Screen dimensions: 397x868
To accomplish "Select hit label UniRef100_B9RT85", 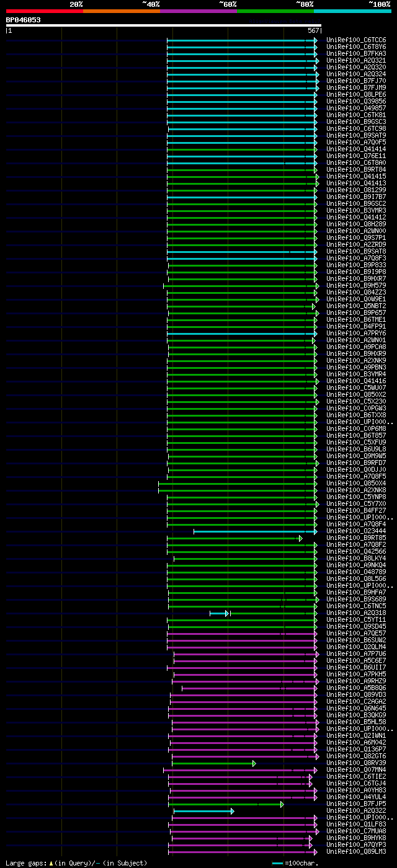I will (356, 538).
